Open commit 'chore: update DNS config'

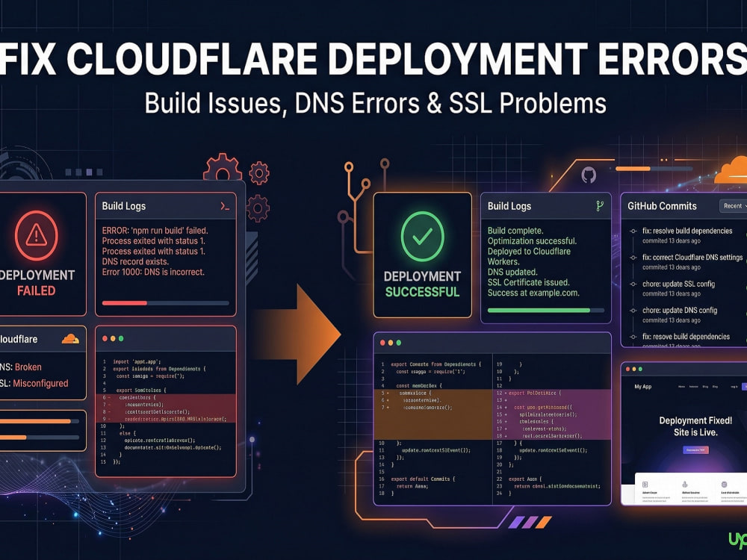(x=679, y=311)
